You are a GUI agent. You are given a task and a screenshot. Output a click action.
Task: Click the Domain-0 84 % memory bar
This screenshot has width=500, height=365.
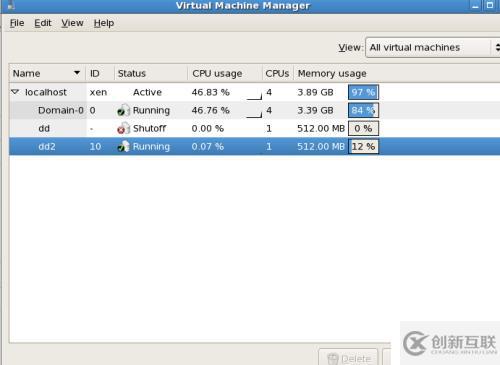pyautogui.click(x=363, y=110)
